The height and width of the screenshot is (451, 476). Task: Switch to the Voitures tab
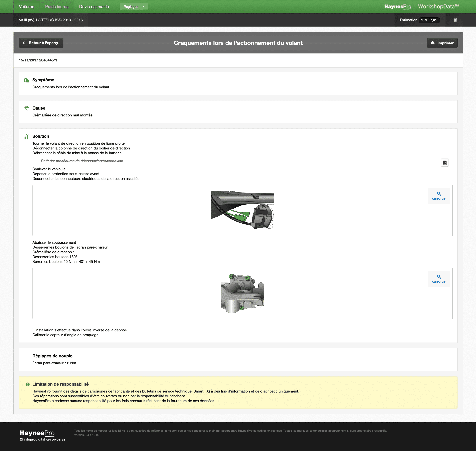point(26,7)
